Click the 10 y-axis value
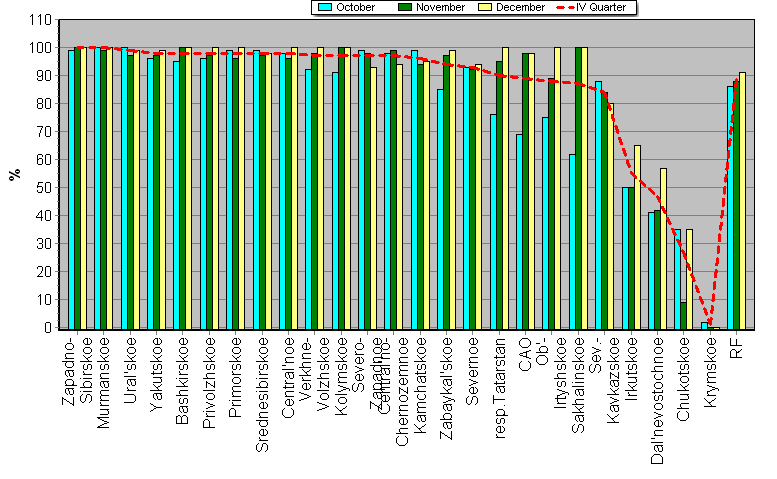The height and width of the screenshot is (479, 777). 44,300
